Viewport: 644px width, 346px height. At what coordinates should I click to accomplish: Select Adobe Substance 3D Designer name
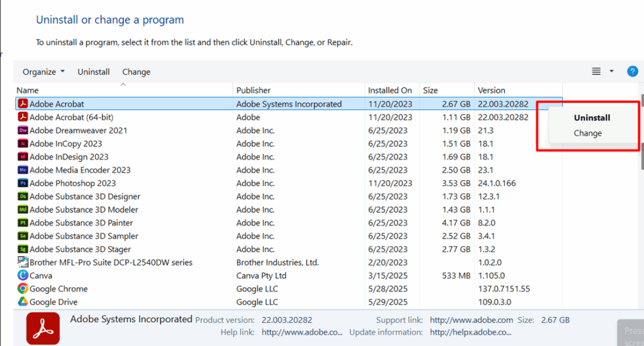(x=85, y=196)
